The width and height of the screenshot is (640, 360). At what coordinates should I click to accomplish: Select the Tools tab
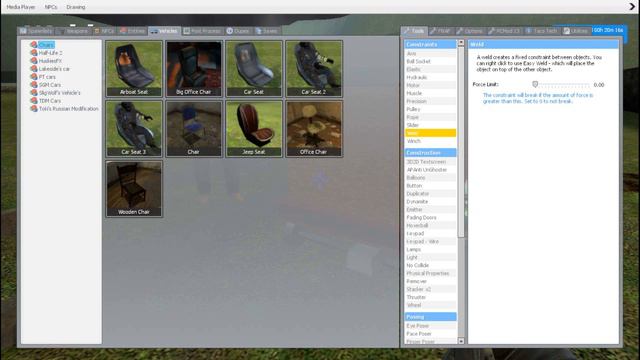coord(414,31)
